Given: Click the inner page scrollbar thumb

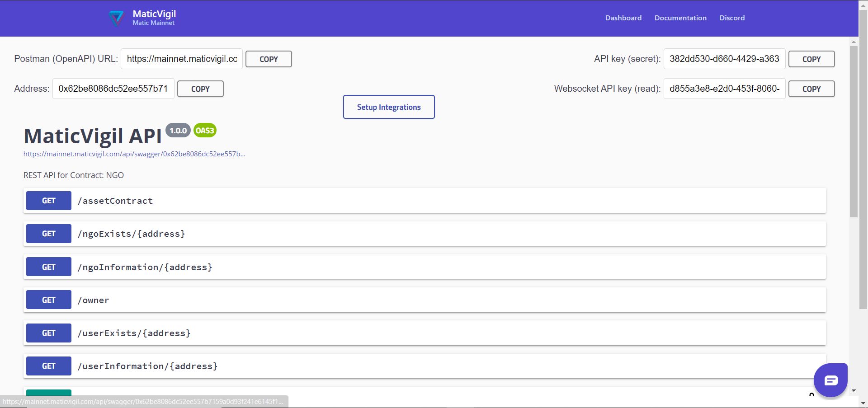Looking at the screenshot, I should pos(854,131).
